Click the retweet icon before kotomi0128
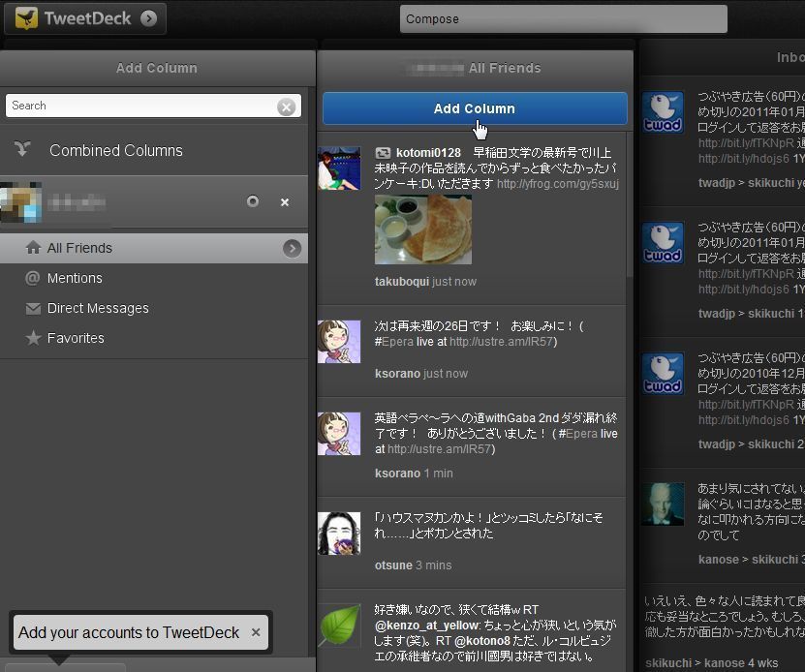 coord(383,153)
